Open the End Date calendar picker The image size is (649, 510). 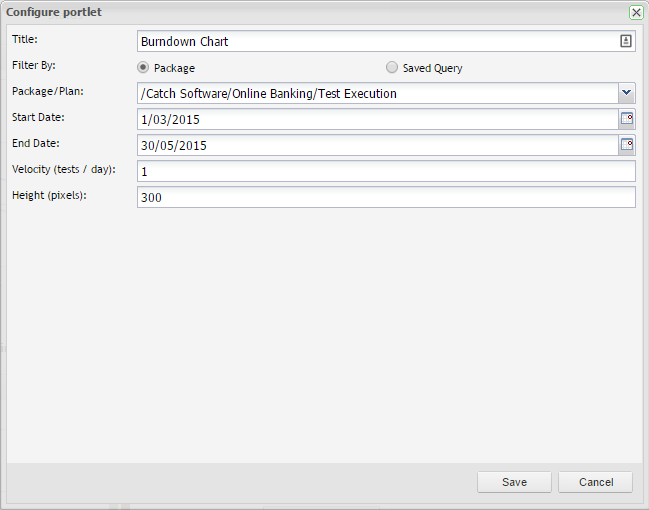627,145
